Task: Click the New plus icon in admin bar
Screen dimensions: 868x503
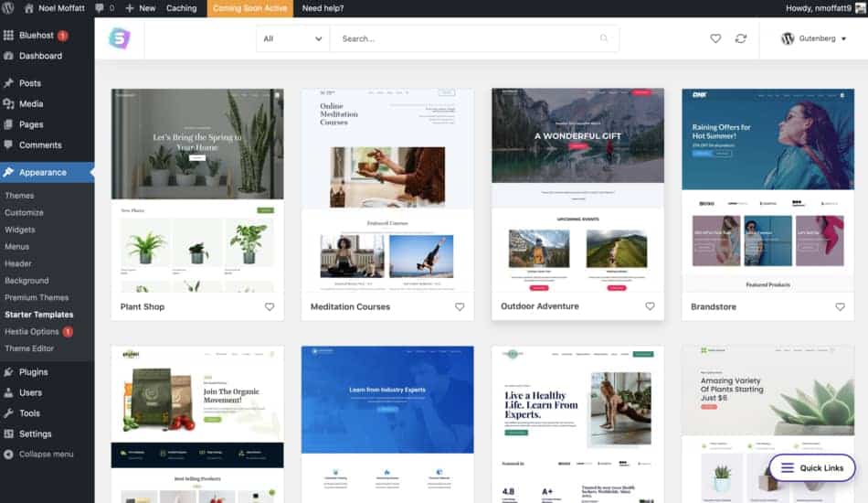Action: 130,8
